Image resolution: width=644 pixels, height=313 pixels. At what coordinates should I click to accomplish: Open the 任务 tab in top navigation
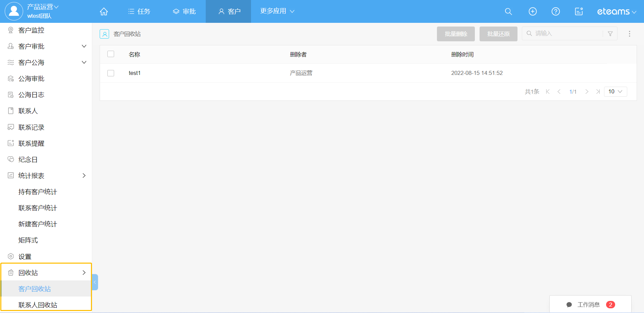139,11
